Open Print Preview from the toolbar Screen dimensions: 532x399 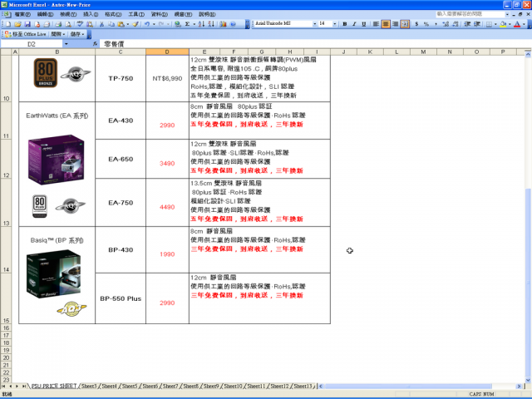[68, 24]
